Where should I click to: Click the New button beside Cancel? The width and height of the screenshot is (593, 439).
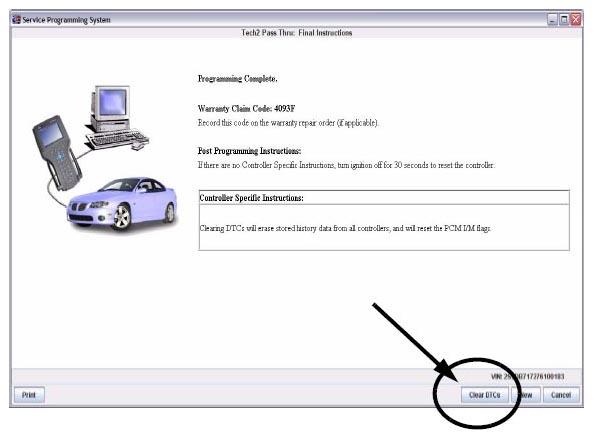(x=526, y=395)
